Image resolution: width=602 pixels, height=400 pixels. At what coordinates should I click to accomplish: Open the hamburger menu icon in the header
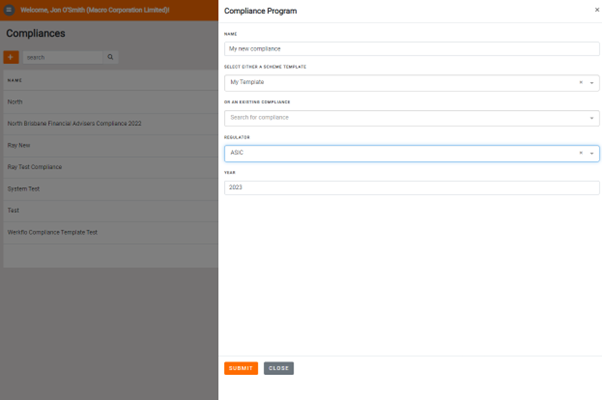coord(9,10)
